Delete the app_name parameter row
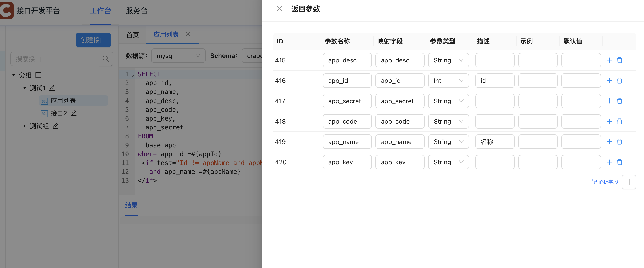644x268 pixels. [619, 142]
